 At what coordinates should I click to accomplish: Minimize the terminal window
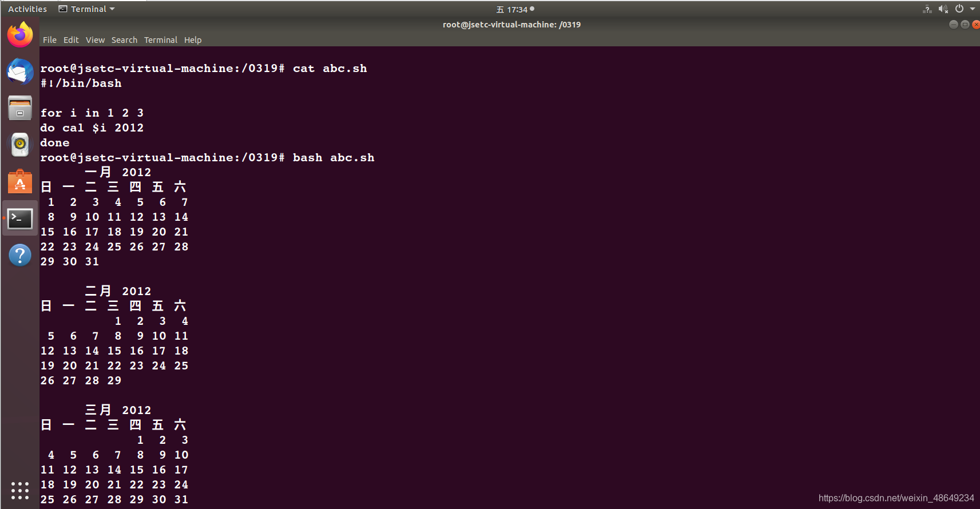click(953, 25)
